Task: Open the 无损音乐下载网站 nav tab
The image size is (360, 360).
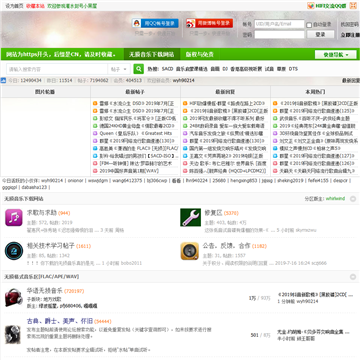Action: 152,54
